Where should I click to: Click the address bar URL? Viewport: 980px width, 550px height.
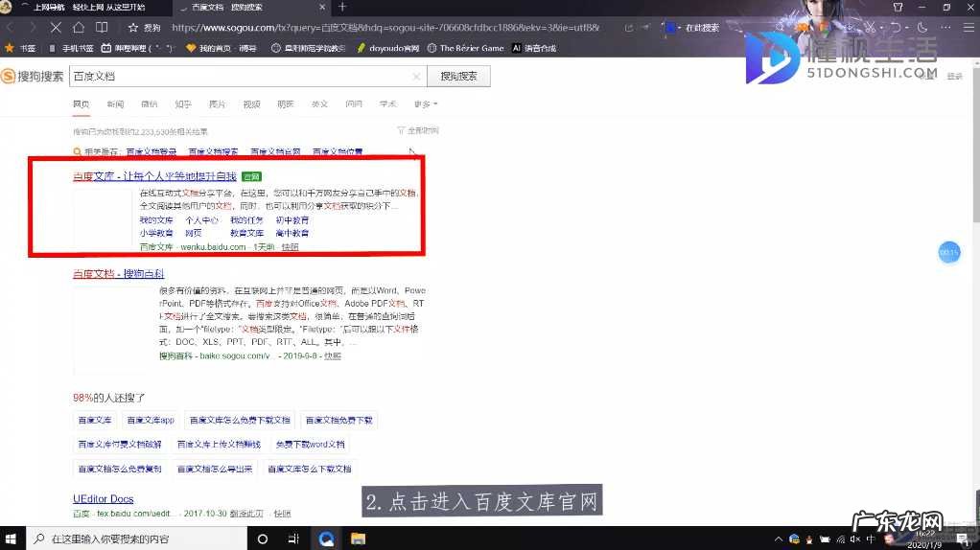tap(385, 28)
